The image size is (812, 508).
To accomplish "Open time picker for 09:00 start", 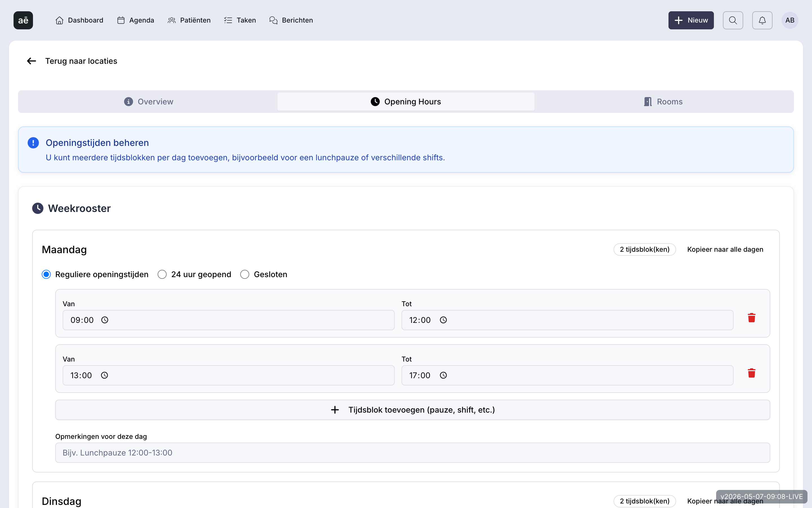I will pyautogui.click(x=105, y=320).
